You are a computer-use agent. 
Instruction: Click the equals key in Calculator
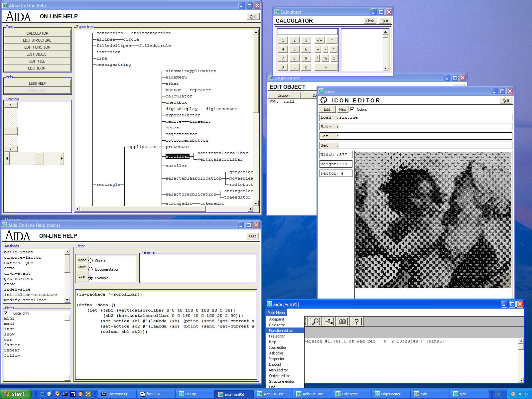click(x=326, y=67)
